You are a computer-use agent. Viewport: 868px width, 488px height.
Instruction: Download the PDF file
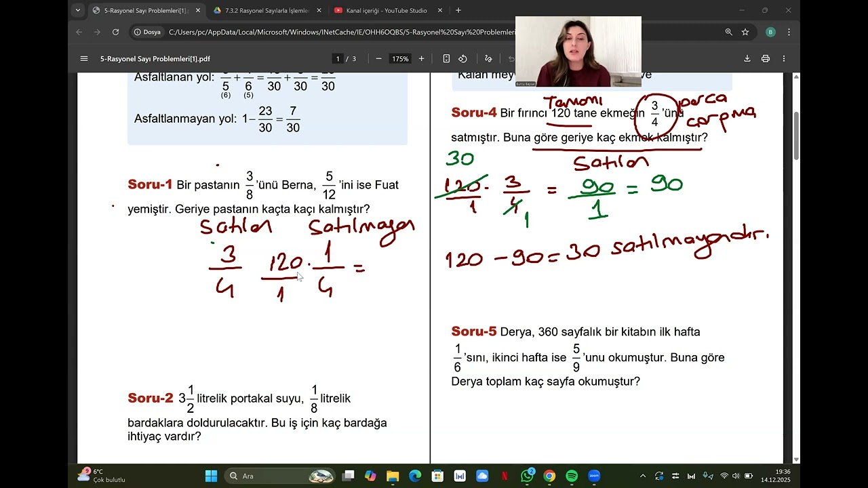[747, 59]
